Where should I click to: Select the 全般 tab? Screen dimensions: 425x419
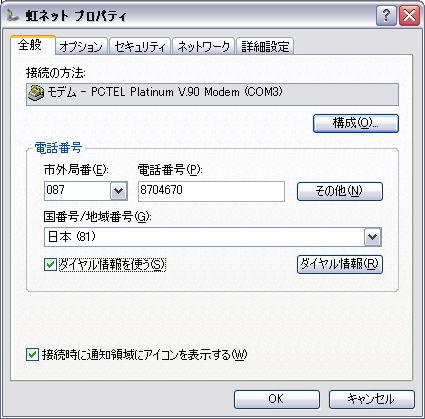coord(32,45)
